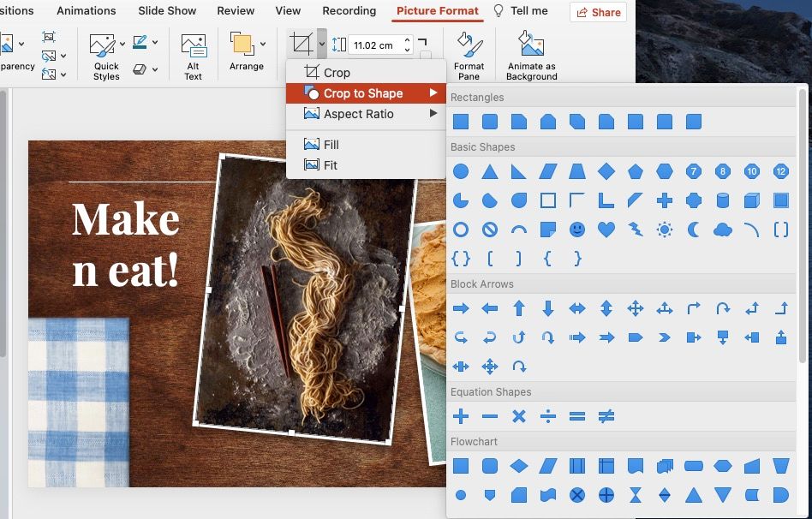This screenshot has width=812, height=519.
Task: Choose the heart shape in Basic Shapes
Action: point(606,230)
